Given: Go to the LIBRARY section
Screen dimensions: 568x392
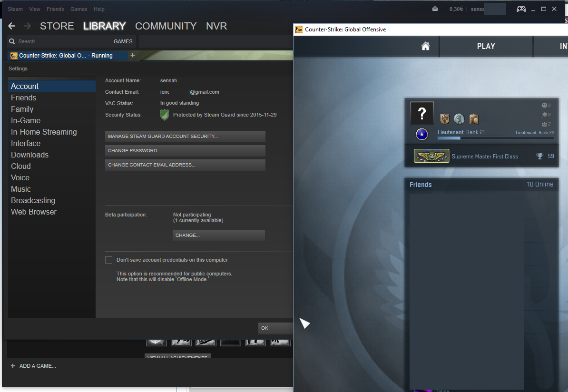Looking at the screenshot, I should point(104,26).
